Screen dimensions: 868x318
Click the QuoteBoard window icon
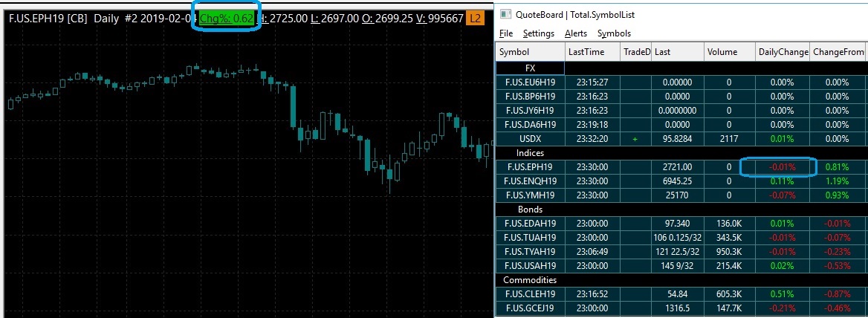tap(505, 16)
